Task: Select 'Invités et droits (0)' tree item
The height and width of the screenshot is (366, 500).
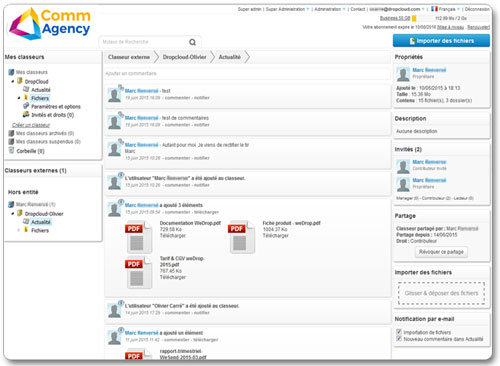Action: (x=52, y=115)
